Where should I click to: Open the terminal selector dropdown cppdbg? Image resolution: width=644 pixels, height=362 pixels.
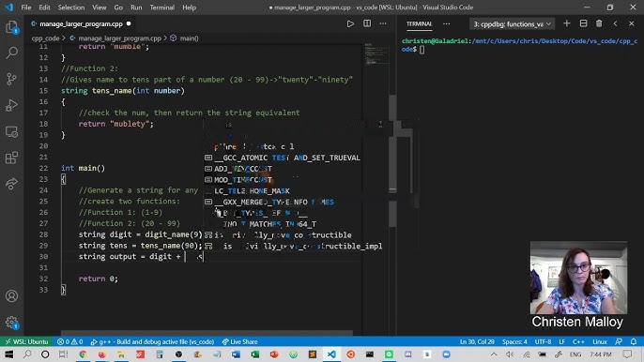(x=512, y=23)
